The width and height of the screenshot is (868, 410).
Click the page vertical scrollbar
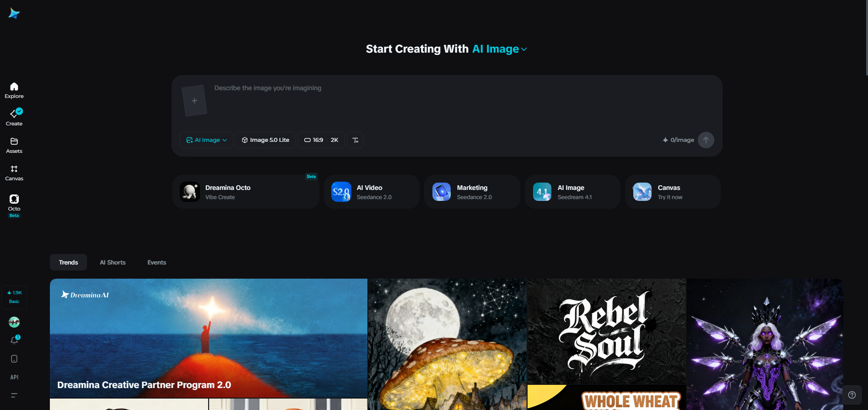(x=866, y=38)
